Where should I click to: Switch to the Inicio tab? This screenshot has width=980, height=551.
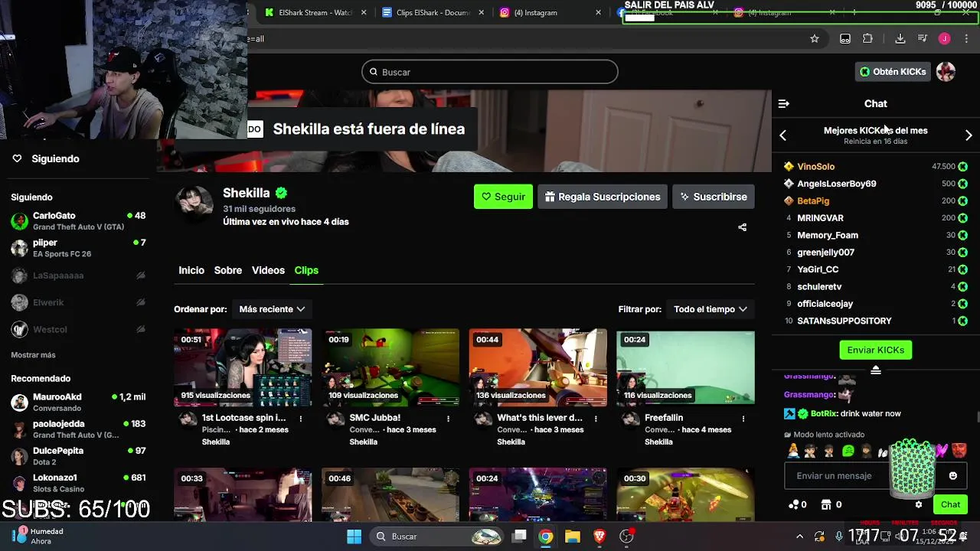191,270
